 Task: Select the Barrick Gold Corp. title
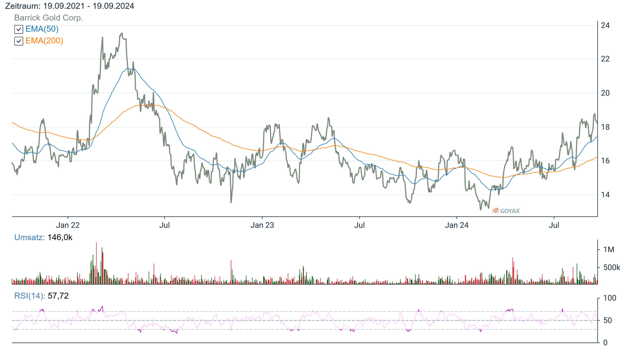[49, 18]
